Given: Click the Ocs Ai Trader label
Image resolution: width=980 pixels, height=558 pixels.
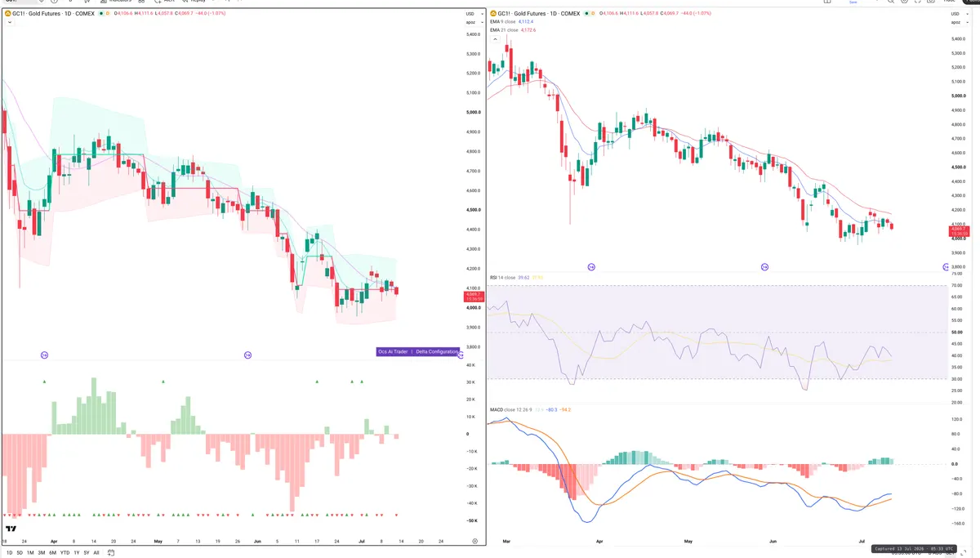Looking at the screenshot, I should click(393, 351).
